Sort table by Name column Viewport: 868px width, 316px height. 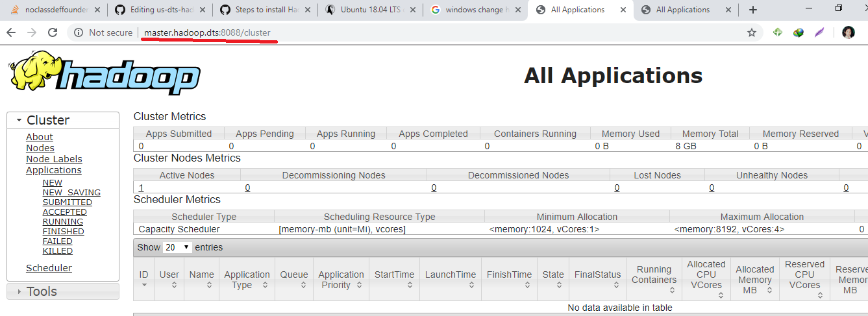[x=201, y=280]
